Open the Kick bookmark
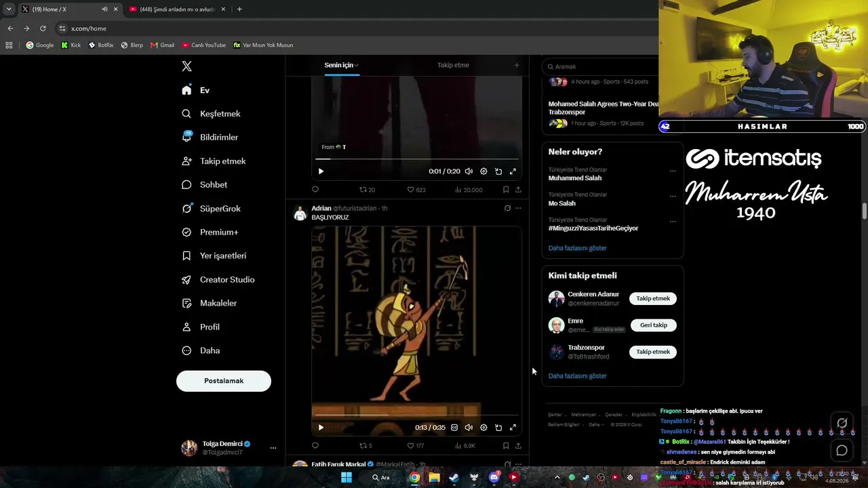868x488 pixels. coord(71,45)
